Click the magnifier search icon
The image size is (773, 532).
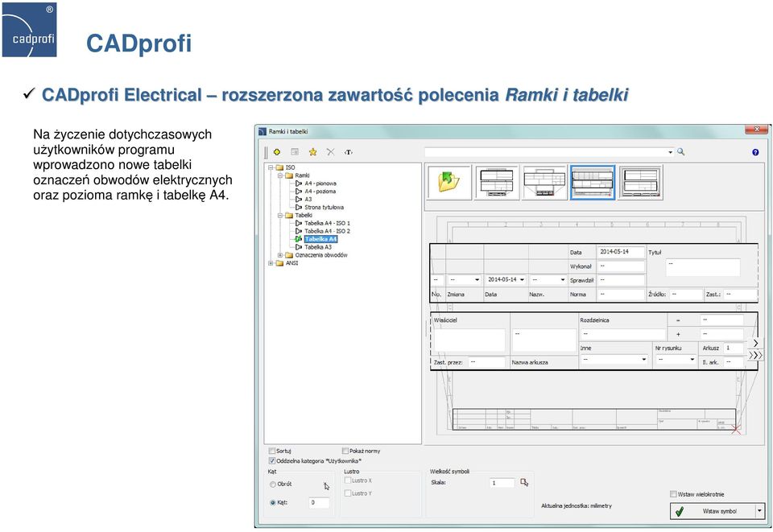(x=681, y=152)
